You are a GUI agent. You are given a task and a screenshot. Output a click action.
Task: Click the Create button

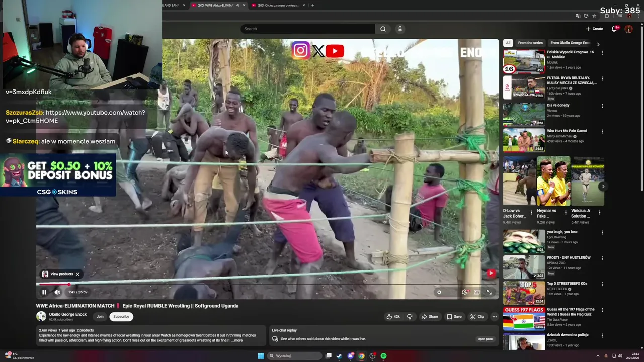coord(594,29)
